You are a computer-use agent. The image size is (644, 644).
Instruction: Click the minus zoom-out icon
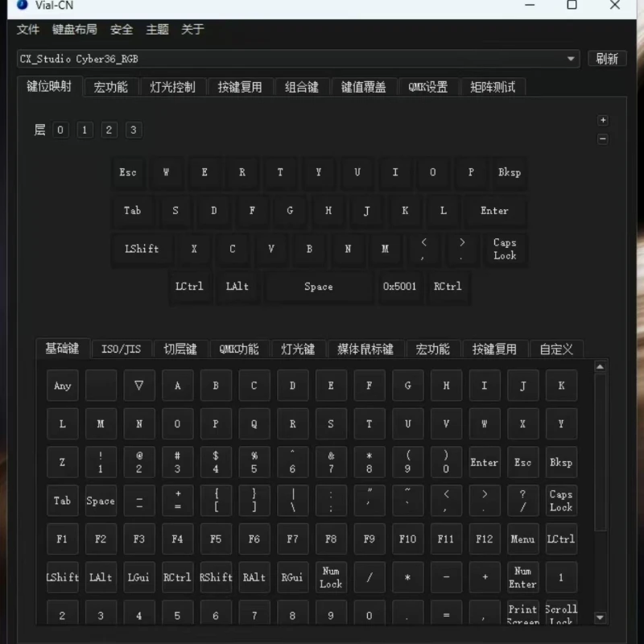(603, 138)
